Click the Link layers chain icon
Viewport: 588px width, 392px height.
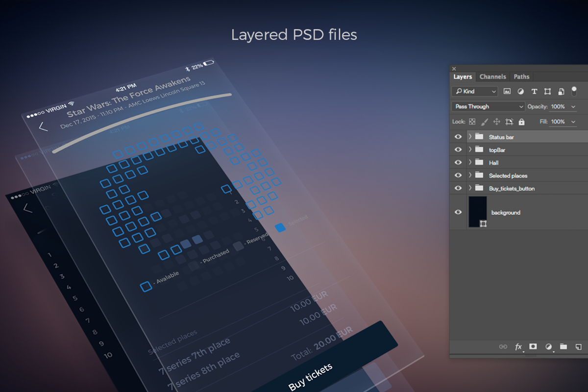pos(503,346)
